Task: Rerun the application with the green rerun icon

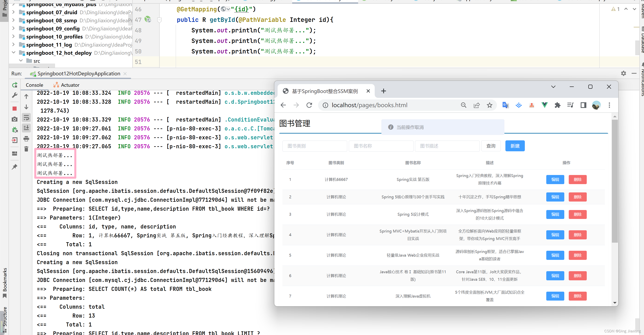Action: click(x=15, y=85)
